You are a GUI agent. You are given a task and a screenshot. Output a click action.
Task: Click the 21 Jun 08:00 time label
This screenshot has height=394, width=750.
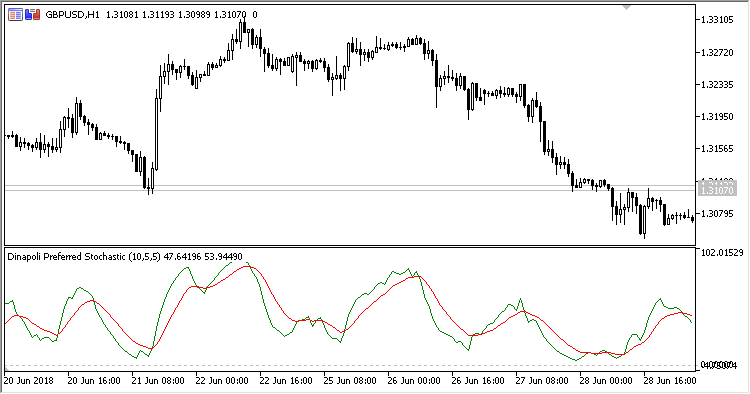158,381
